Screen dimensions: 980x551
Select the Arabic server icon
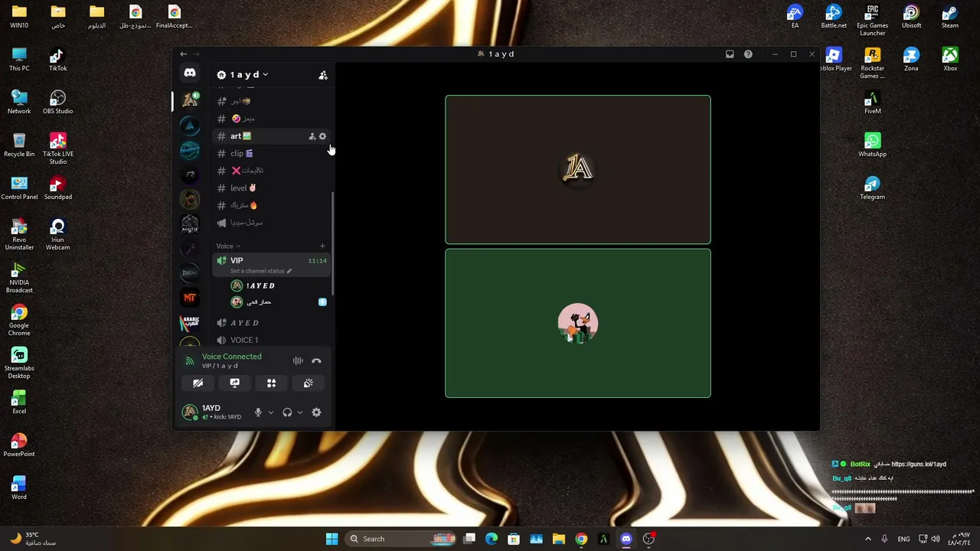pos(190,322)
